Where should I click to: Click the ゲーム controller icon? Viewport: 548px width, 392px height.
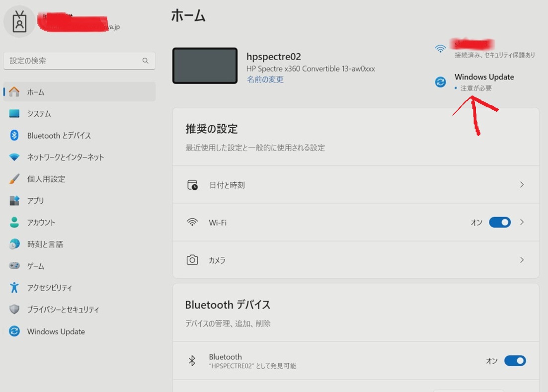point(14,265)
